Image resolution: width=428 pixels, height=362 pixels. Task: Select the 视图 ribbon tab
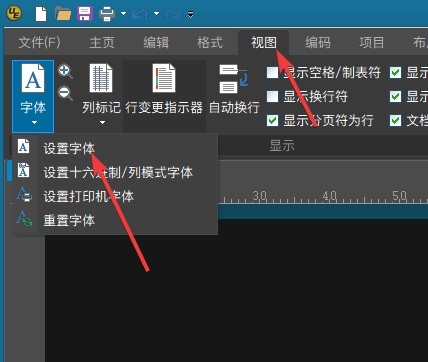(x=263, y=42)
